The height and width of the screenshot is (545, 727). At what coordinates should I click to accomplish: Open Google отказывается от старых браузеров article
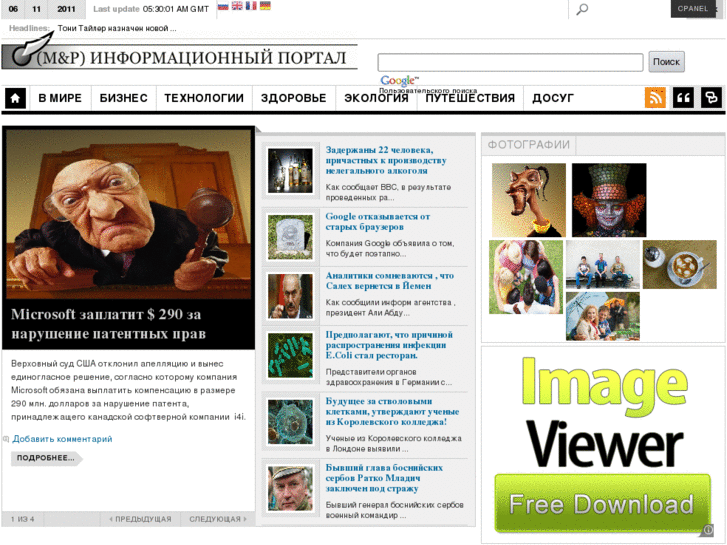(377, 222)
